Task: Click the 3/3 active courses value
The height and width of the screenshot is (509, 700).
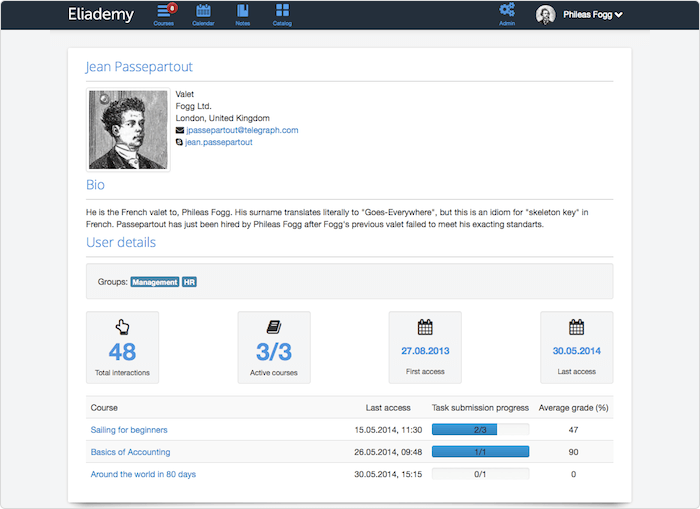Action: pyautogui.click(x=274, y=352)
